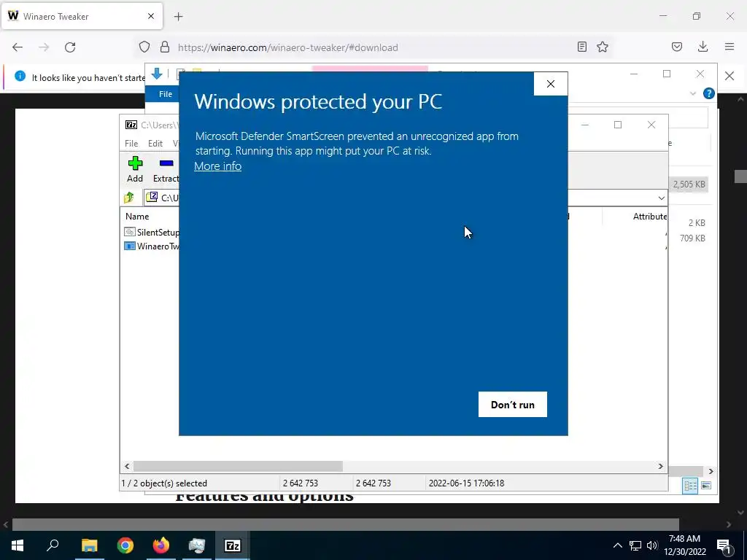Show hidden system tray icons
Viewport: 747px width, 560px height.
coord(617,545)
